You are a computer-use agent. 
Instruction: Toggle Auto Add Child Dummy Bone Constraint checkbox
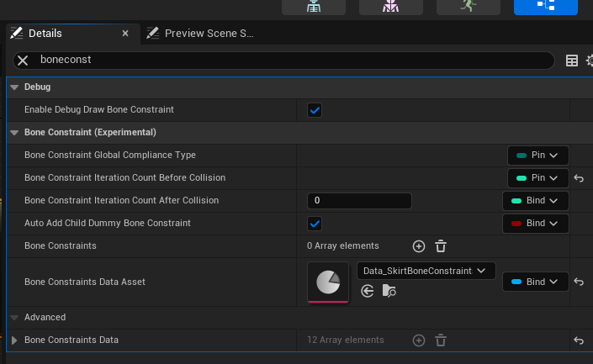tap(315, 224)
